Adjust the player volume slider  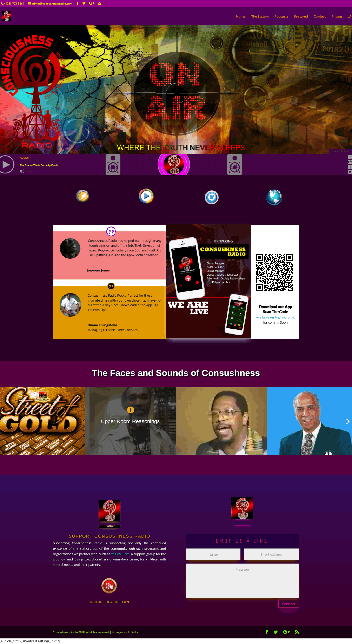point(33,171)
